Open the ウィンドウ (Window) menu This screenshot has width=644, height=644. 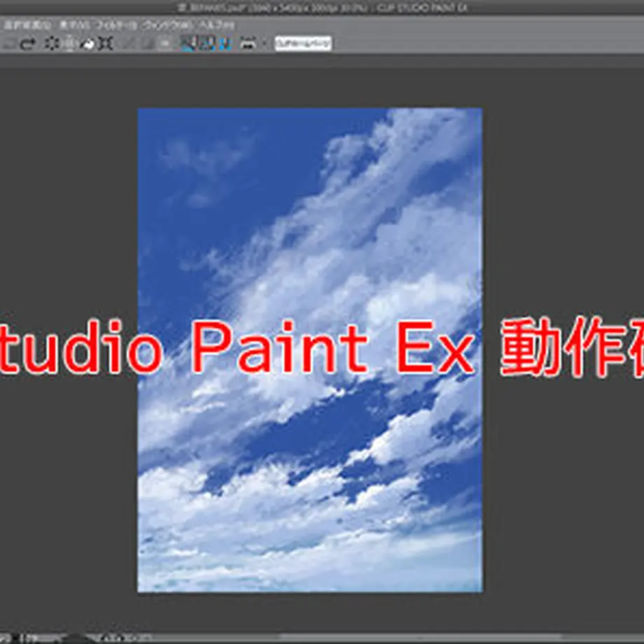pos(167,25)
